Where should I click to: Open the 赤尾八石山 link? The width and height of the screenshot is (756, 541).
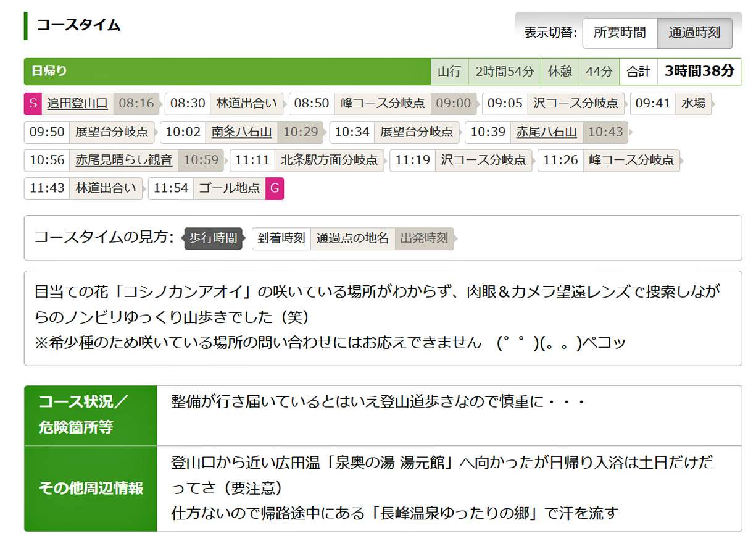(546, 132)
